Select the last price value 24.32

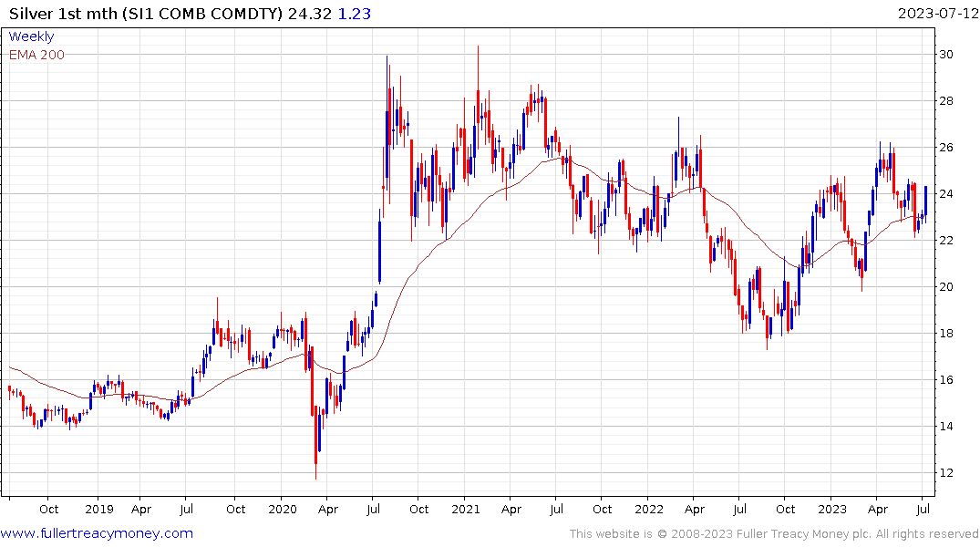click(309, 14)
